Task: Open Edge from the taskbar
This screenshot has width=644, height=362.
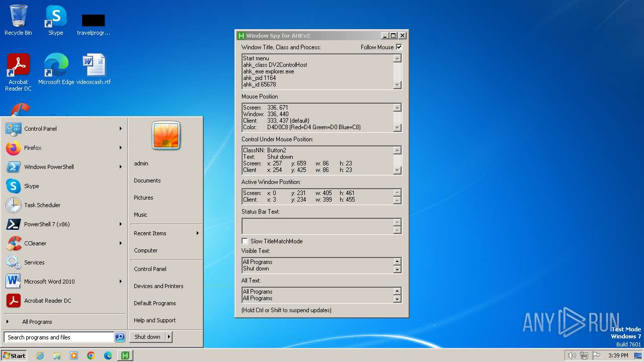Action: (108, 355)
